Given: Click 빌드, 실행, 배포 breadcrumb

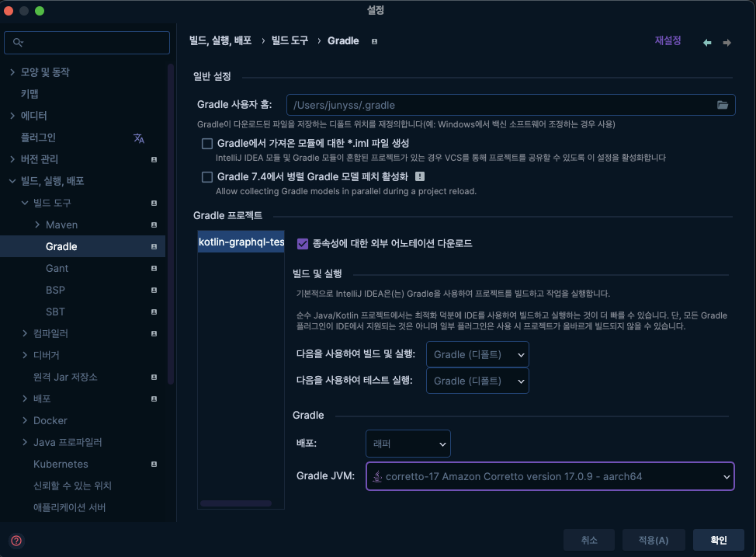Looking at the screenshot, I should [220, 41].
